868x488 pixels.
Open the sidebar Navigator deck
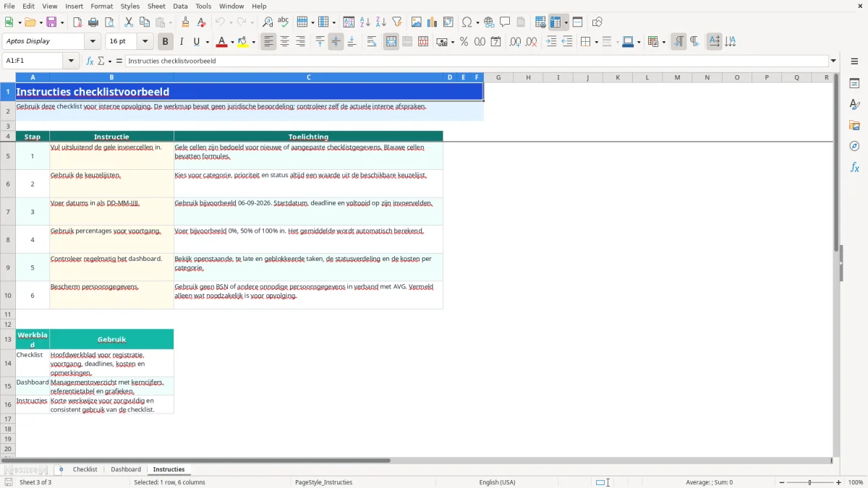(x=854, y=146)
